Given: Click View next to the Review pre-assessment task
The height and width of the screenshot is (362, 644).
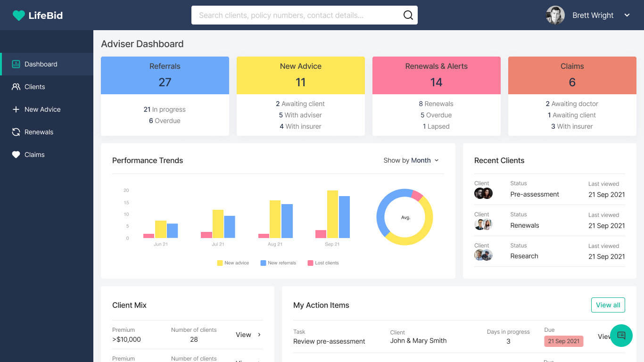Looking at the screenshot, I should click(604, 337).
